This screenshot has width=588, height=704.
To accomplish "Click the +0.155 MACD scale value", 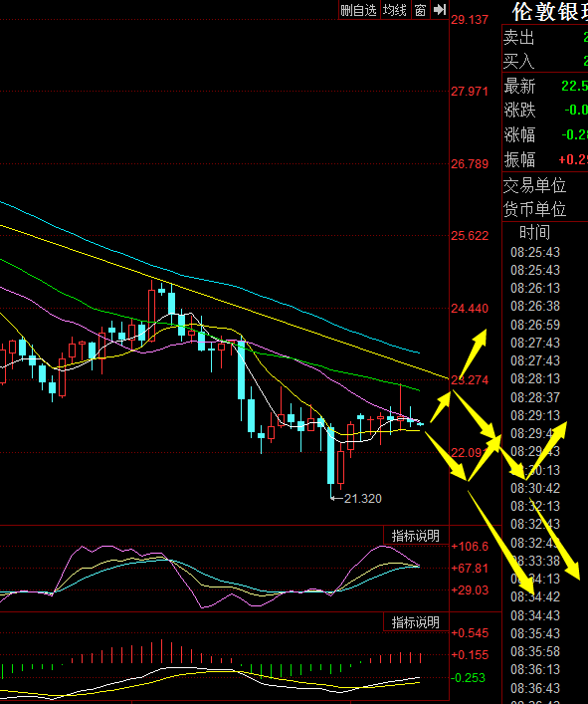I will pyautogui.click(x=470, y=655).
